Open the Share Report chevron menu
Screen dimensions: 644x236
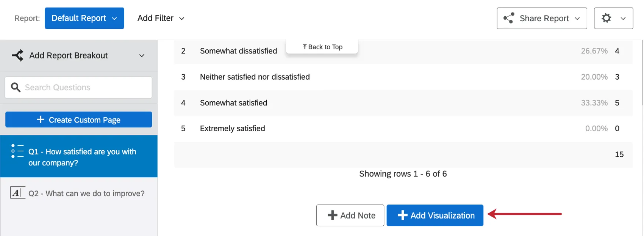click(577, 18)
